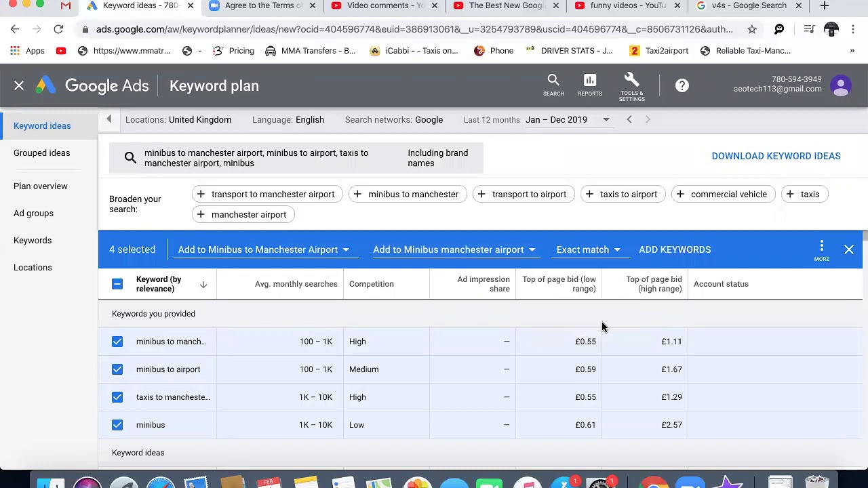Click the Locations: United Kingdom setting

(178, 119)
